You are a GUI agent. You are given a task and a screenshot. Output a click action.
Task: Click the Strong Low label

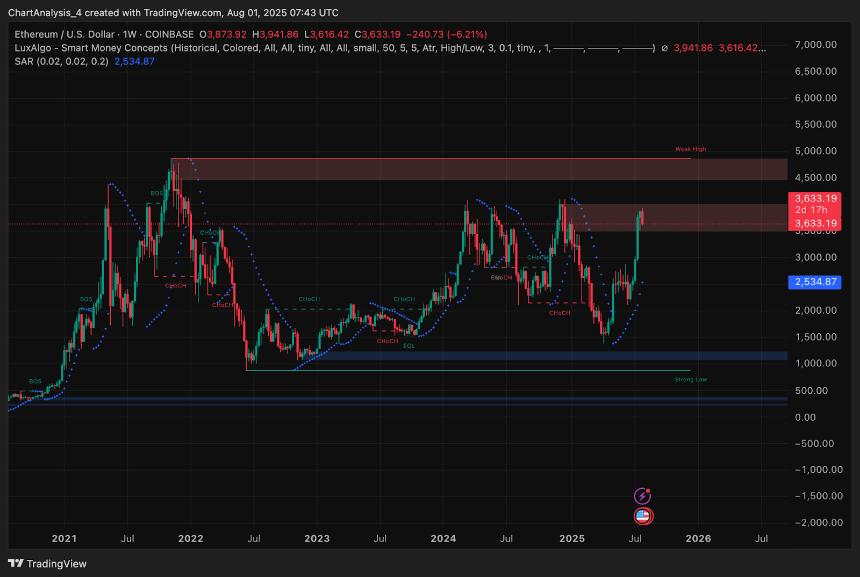point(690,380)
